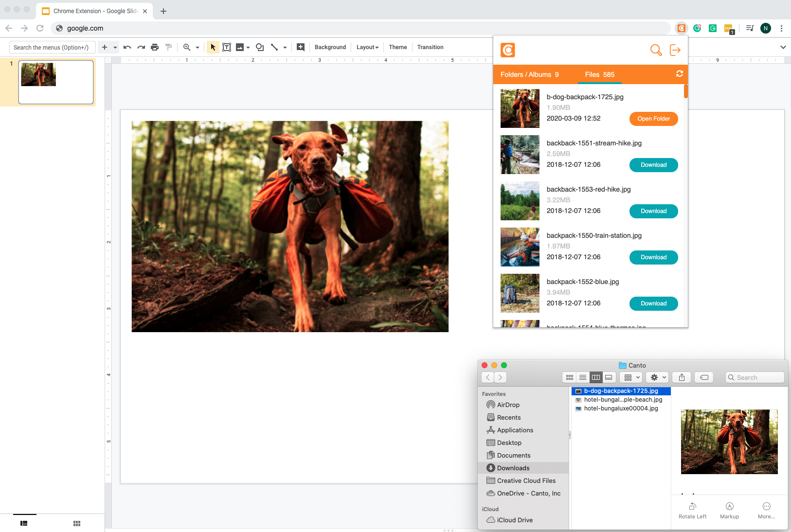Collapse the Slides toolbar with the chevron
The image size is (791, 532).
(x=783, y=47)
